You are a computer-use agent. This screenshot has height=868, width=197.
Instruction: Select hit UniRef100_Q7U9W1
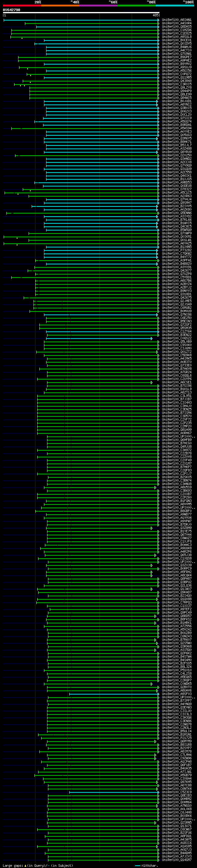click(x=176, y=54)
